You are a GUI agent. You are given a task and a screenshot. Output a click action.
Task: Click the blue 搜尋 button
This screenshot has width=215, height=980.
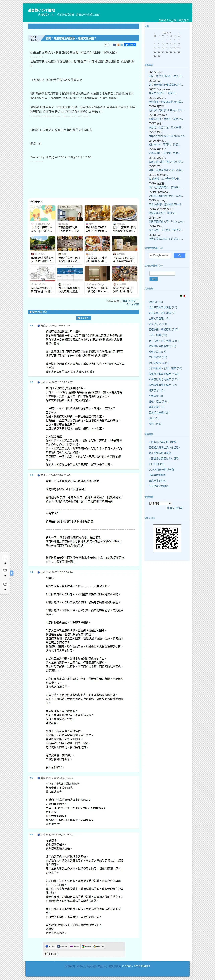coord(153,279)
